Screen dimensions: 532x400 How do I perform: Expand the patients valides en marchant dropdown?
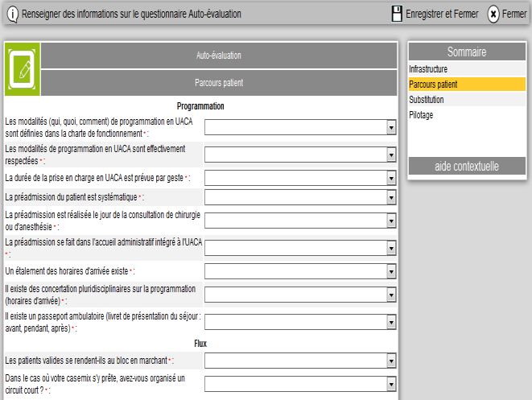[391, 360]
